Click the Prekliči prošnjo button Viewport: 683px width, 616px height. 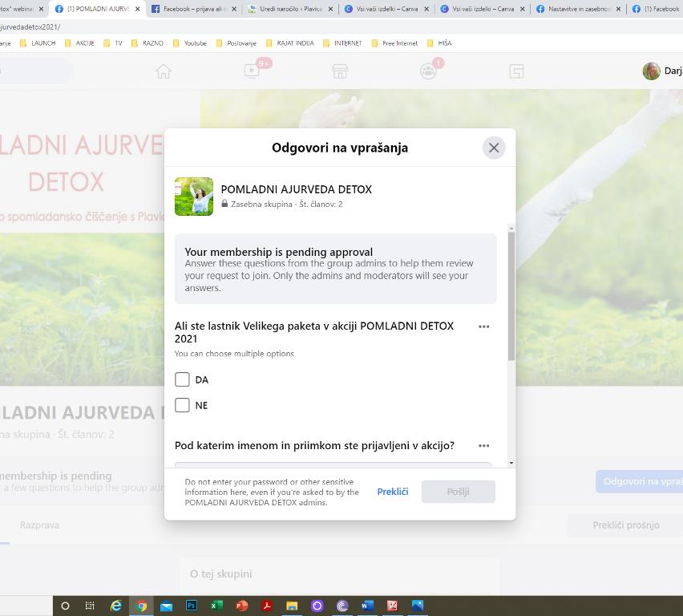(x=625, y=525)
